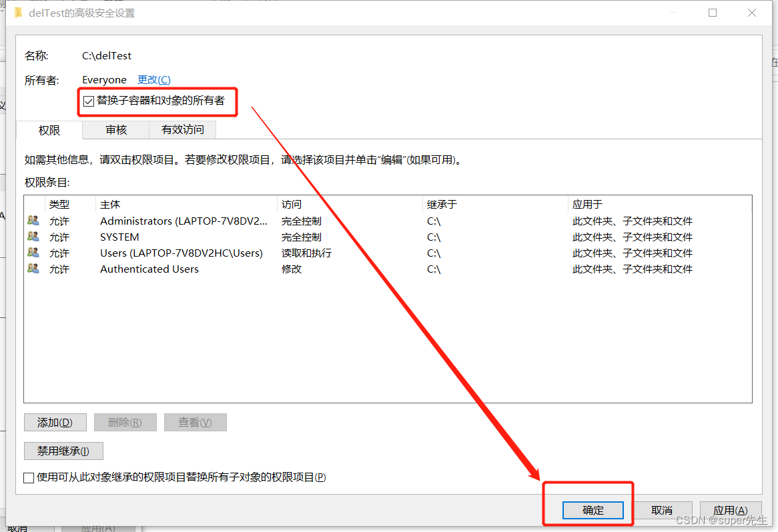This screenshot has height=532, width=778.
Task: Confirm with the 确定 button
Action: click(x=593, y=510)
